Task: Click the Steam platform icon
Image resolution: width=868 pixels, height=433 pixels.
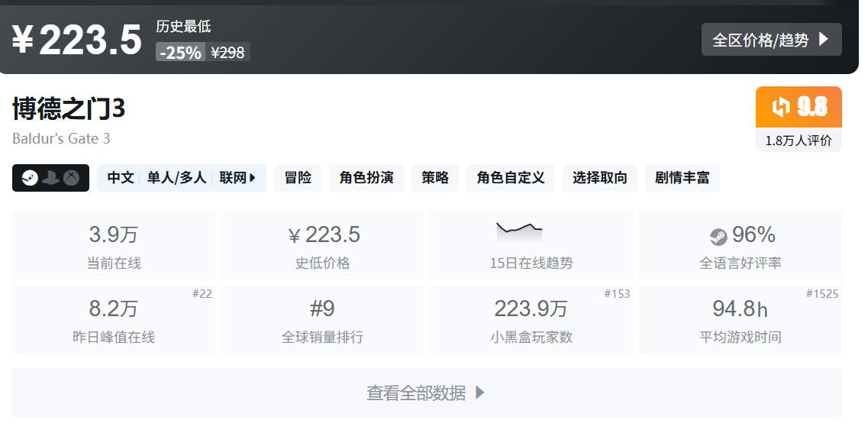Action: pos(30,178)
